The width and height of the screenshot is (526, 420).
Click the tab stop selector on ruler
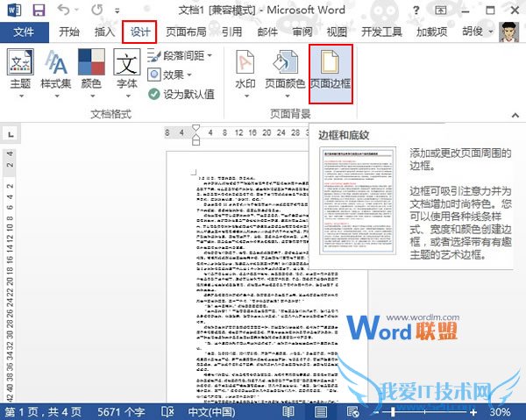point(11,134)
